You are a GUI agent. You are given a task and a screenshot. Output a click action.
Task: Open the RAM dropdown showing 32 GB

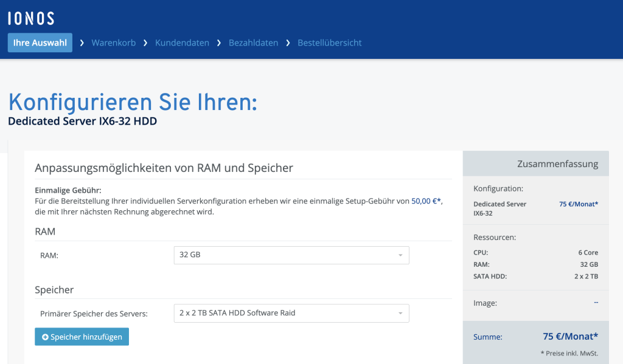click(x=291, y=255)
